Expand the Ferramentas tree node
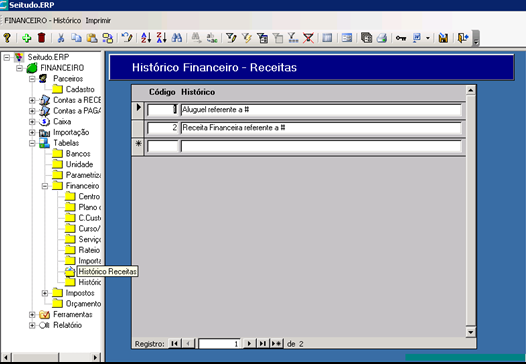526x364 pixels. [x=32, y=315]
